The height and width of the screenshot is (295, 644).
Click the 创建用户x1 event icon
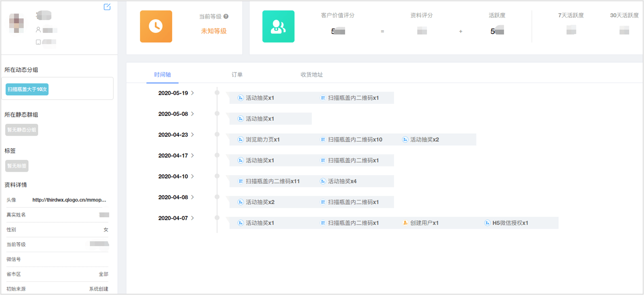coord(405,223)
